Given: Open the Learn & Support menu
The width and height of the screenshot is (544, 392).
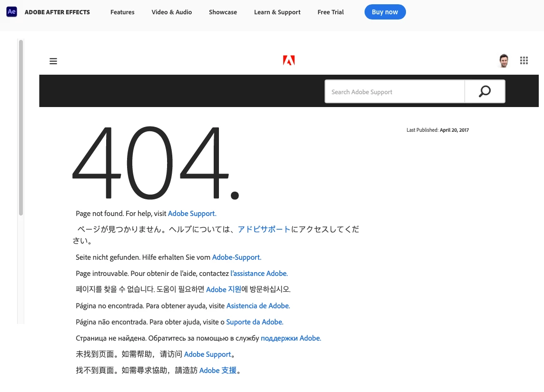Looking at the screenshot, I should point(277,12).
